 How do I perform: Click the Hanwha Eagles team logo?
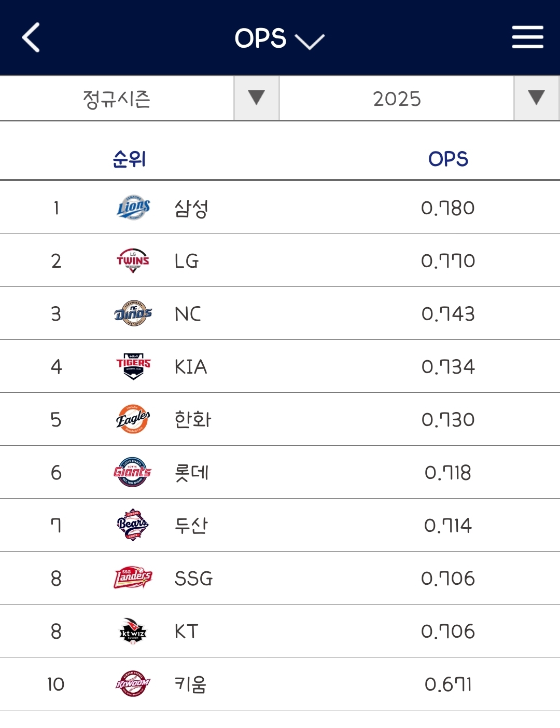point(133,419)
